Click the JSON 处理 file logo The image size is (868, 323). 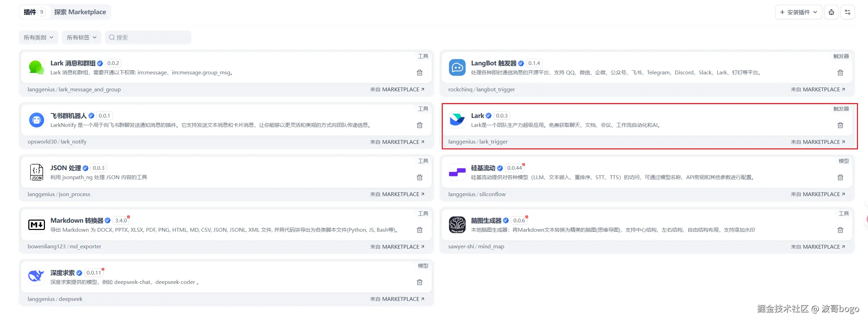36,172
